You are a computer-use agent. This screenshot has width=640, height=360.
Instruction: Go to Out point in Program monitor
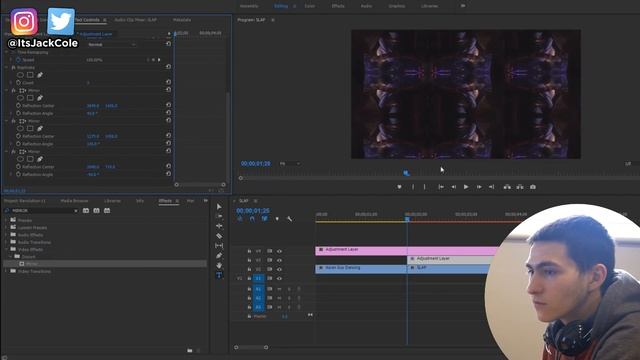point(491,187)
